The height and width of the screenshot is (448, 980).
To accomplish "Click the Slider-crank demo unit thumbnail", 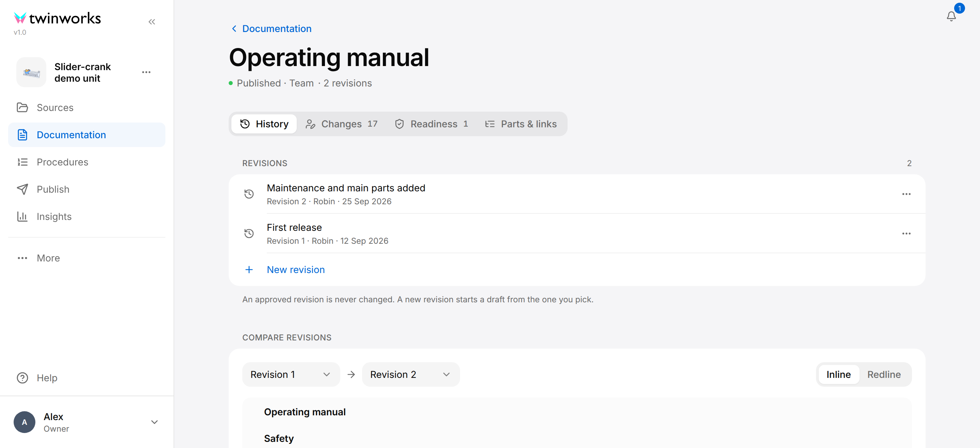I will [31, 72].
